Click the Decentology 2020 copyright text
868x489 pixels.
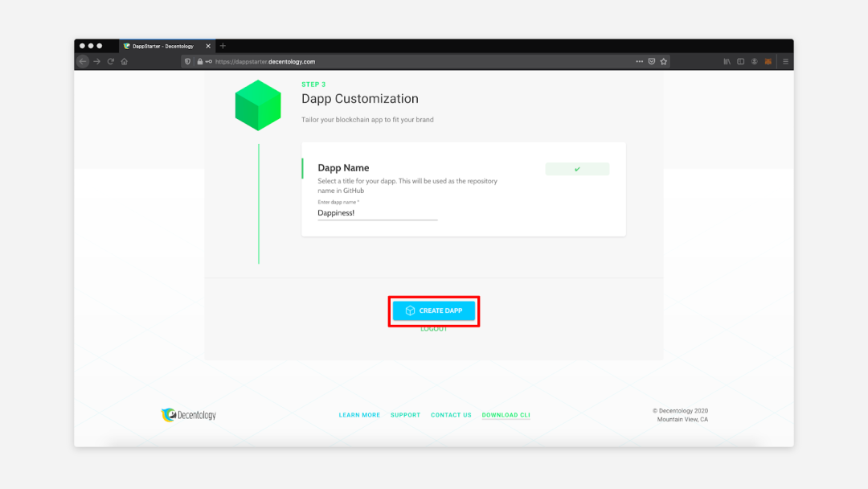[x=681, y=411]
